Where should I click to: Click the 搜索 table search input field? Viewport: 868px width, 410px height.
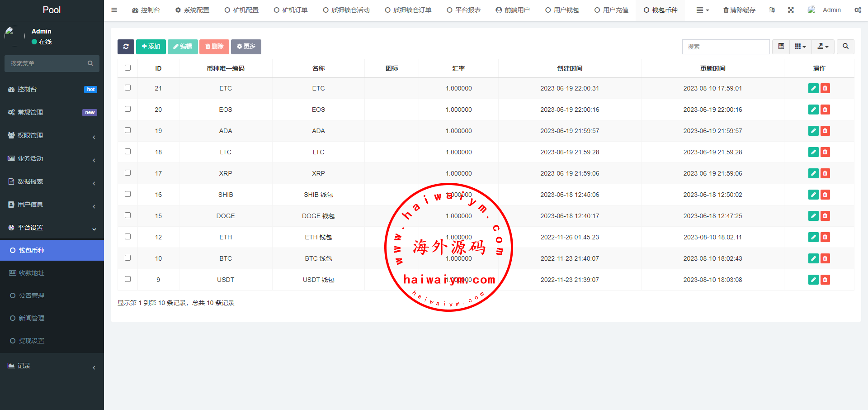coord(726,47)
